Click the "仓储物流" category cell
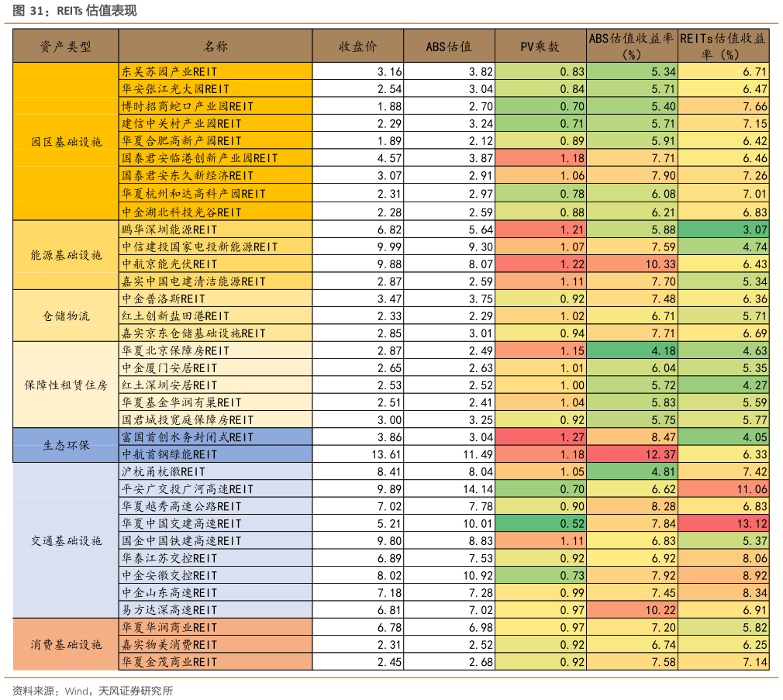This screenshot has height=700, width=783. pos(66,316)
